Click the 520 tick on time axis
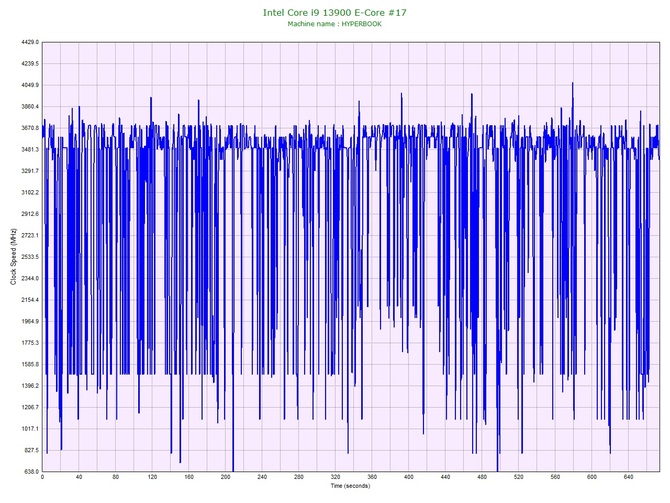 click(x=519, y=477)
